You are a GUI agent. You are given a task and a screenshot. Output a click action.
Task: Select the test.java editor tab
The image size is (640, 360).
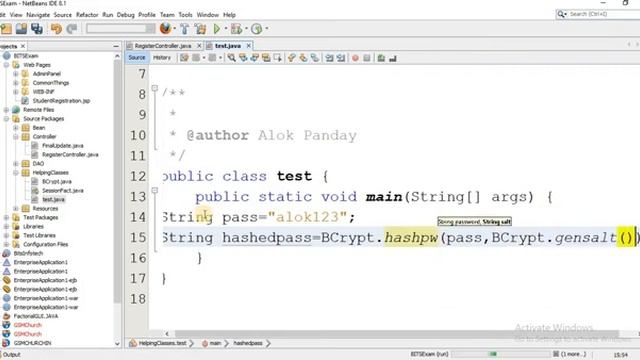pyautogui.click(x=228, y=46)
